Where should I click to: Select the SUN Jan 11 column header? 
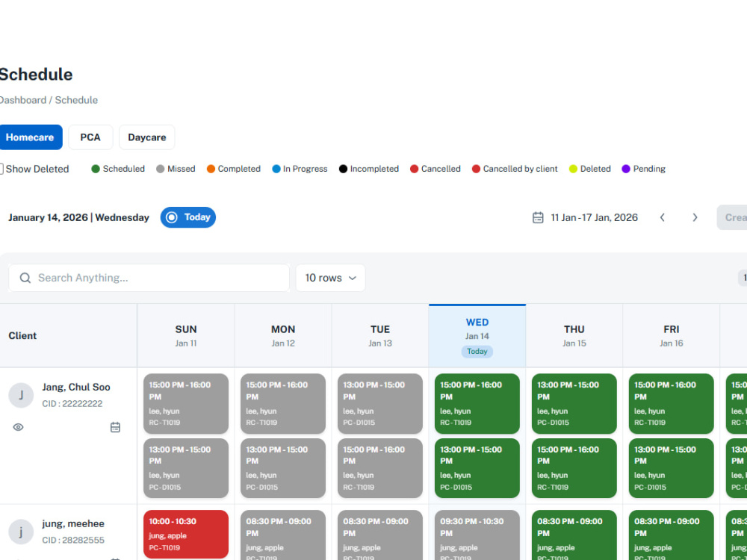186,336
